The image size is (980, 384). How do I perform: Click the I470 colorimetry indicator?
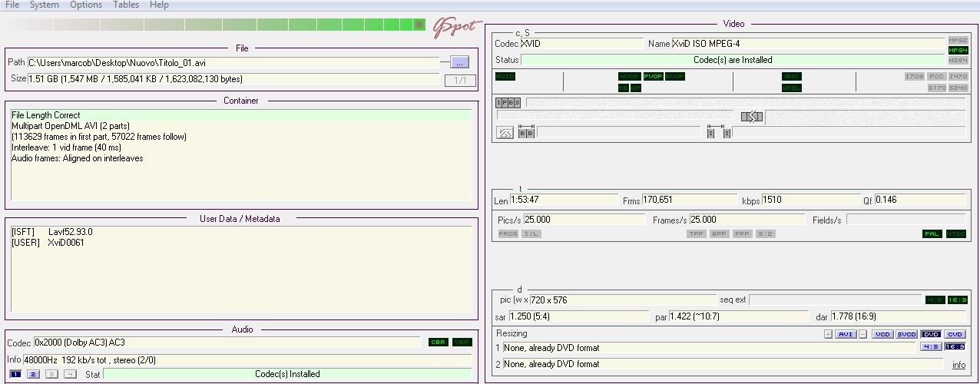958,77
